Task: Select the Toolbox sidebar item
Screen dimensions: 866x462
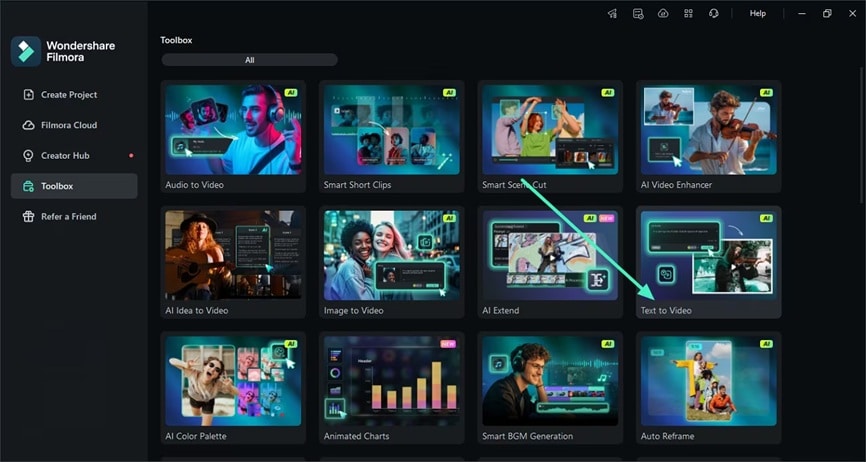Action: (x=74, y=186)
